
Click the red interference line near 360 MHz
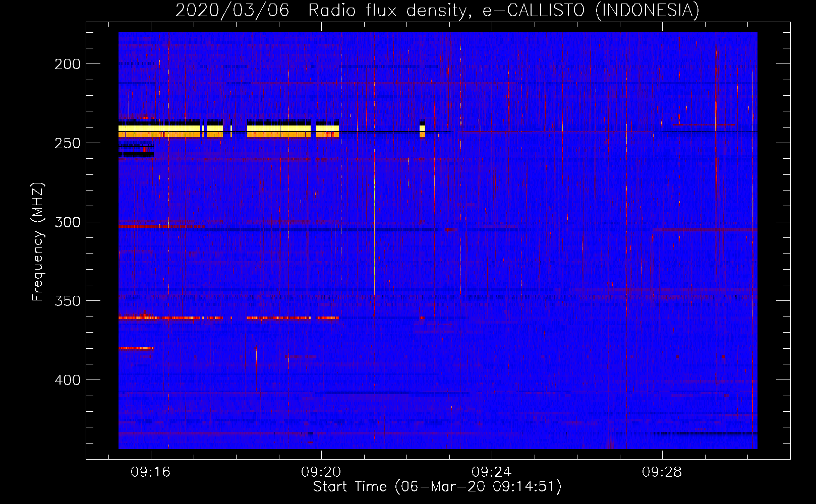(228, 318)
